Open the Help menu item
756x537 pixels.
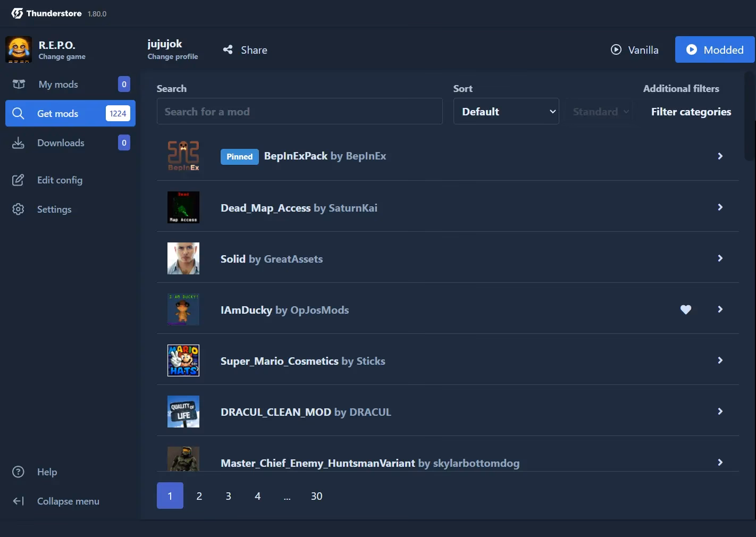pyautogui.click(x=70, y=472)
